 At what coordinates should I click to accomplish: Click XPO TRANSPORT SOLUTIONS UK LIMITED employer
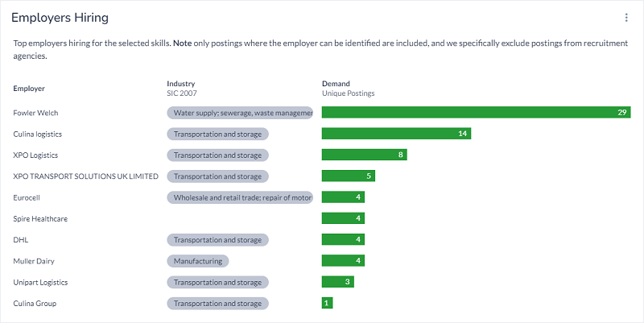86,176
